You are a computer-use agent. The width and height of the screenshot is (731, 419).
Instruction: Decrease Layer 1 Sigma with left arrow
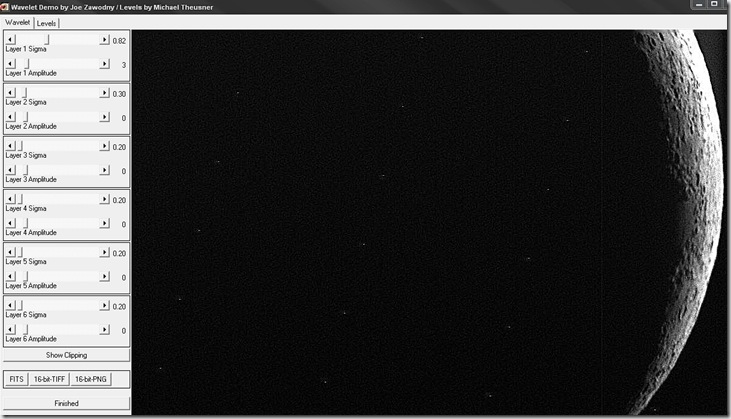pyautogui.click(x=10, y=40)
